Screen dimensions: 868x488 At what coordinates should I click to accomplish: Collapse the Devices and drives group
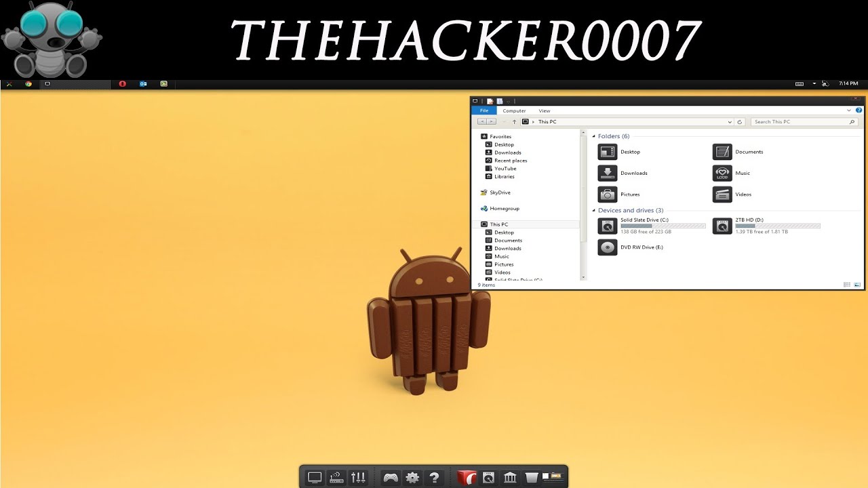[x=594, y=211]
